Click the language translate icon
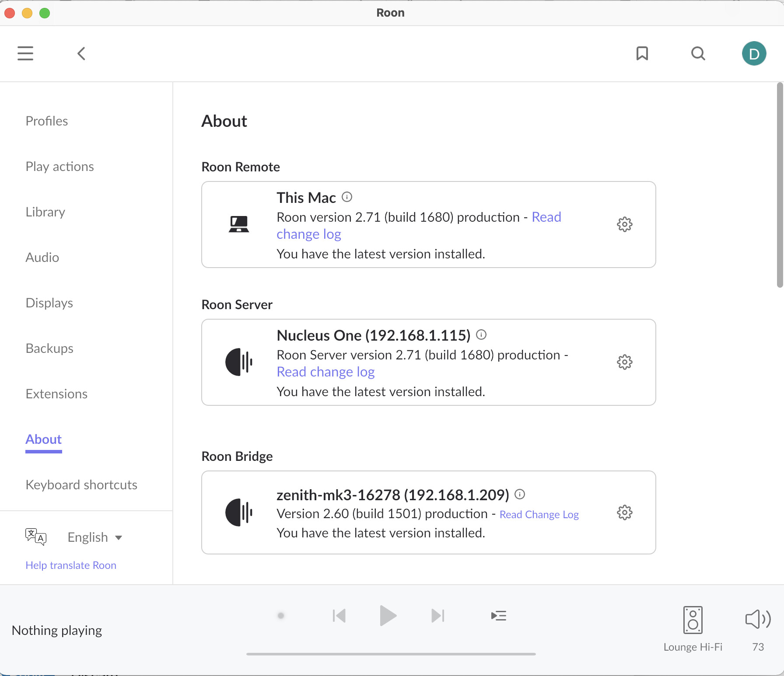Viewport: 784px width, 676px height. click(36, 537)
